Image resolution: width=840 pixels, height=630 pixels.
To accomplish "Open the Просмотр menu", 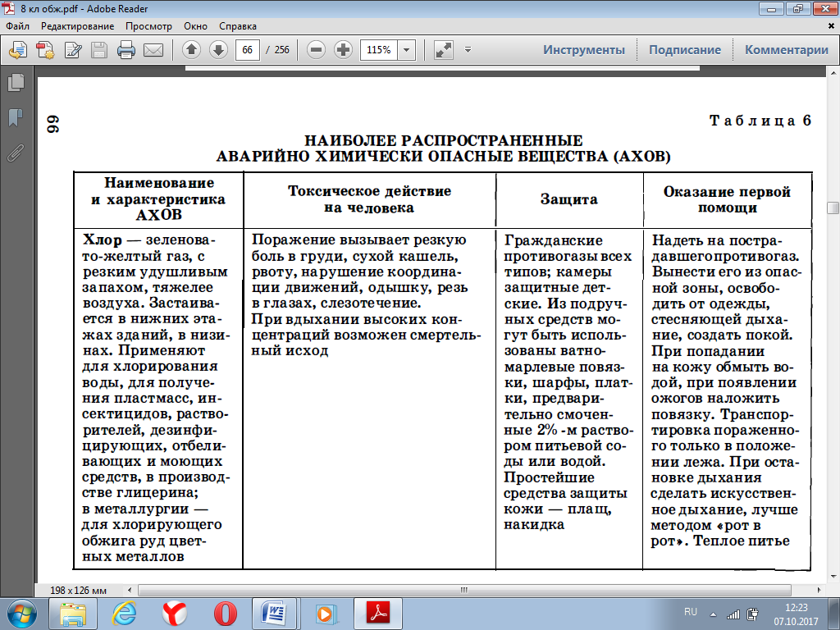I will [x=149, y=25].
